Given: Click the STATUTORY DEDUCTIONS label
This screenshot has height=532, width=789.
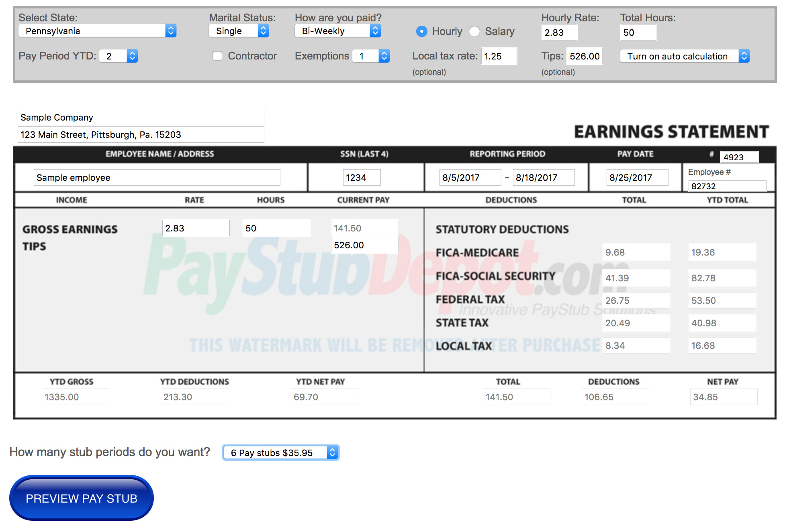Looking at the screenshot, I should 502,229.
